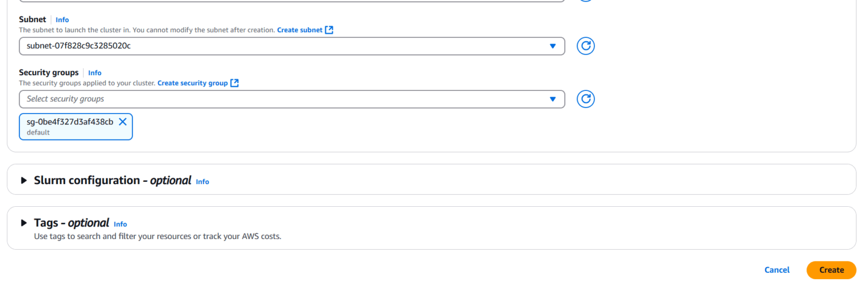This screenshot has width=868, height=287.
Task: Open Info link beside Tags heading
Action: click(120, 224)
